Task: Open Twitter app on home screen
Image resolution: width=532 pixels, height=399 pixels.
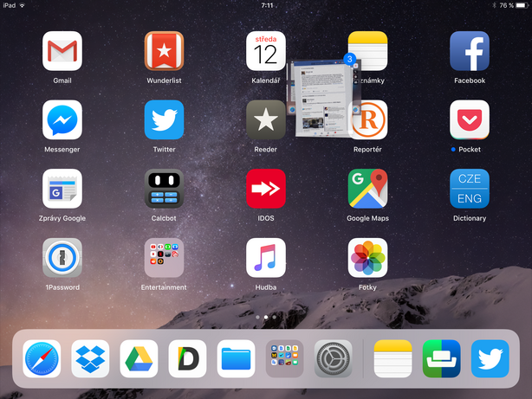Action: point(164,119)
